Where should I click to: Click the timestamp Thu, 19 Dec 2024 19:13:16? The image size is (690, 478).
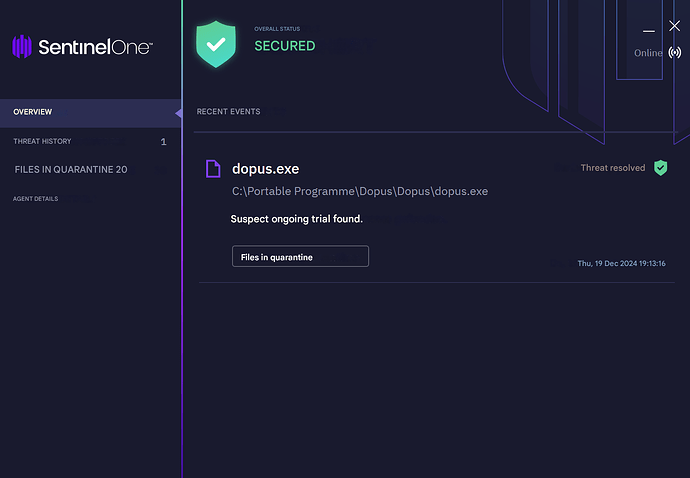(x=621, y=264)
